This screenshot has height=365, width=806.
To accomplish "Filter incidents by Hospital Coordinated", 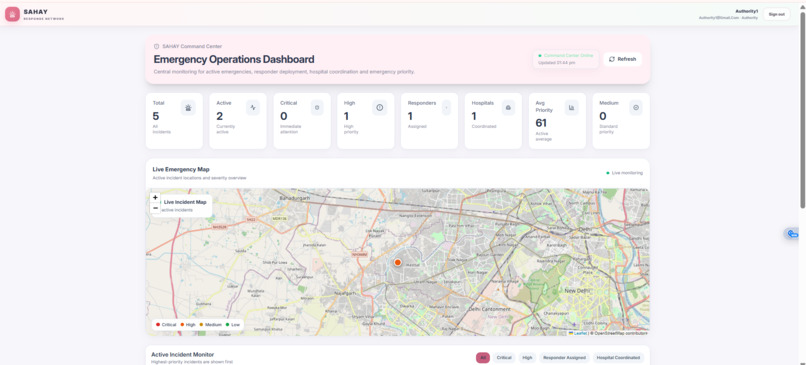I will tap(618, 357).
